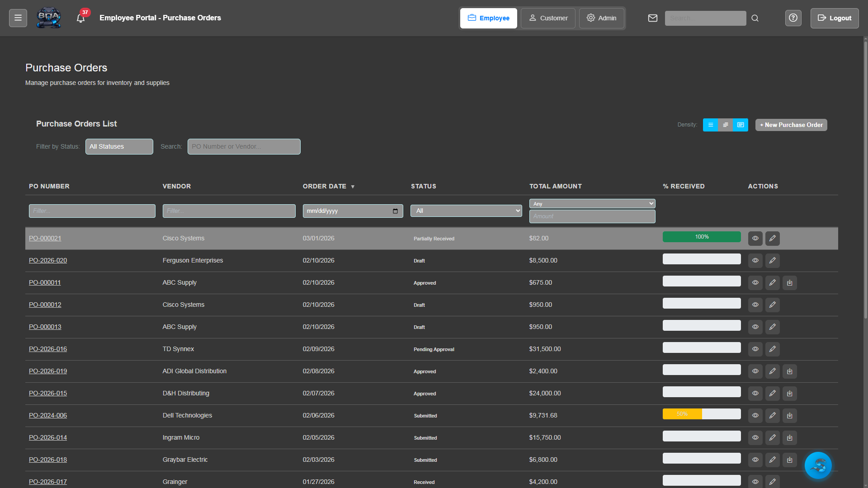Open the hamburger sidebar menu
The width and height of the screenshot is (868, 488).
coord(18,18)
